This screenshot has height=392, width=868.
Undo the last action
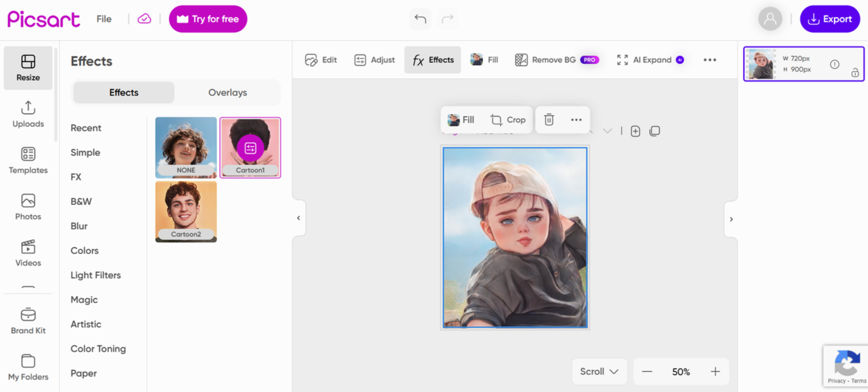pos(420,19)
